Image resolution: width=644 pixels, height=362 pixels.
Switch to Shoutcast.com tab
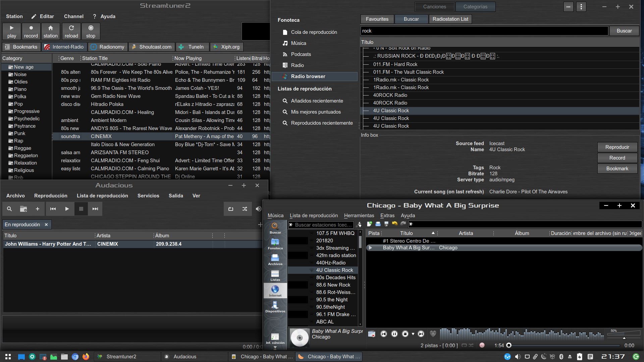click(x=152, y=47)
